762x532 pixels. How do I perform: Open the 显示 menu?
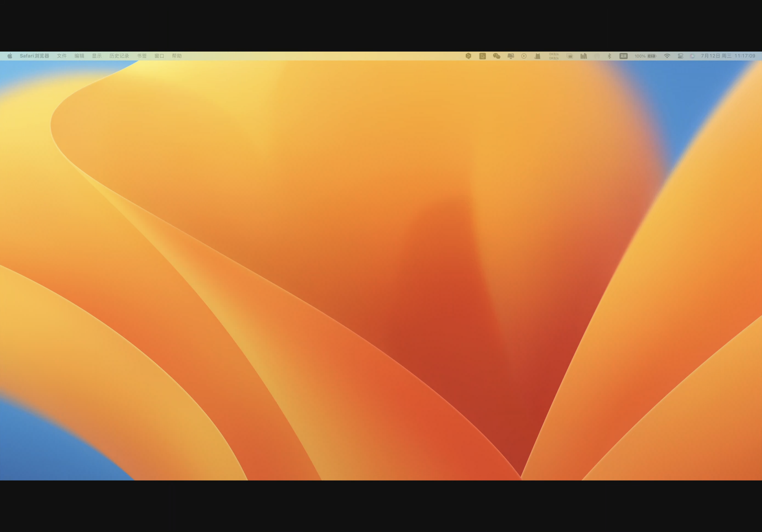pyautogui.click(x=97, y=56)
